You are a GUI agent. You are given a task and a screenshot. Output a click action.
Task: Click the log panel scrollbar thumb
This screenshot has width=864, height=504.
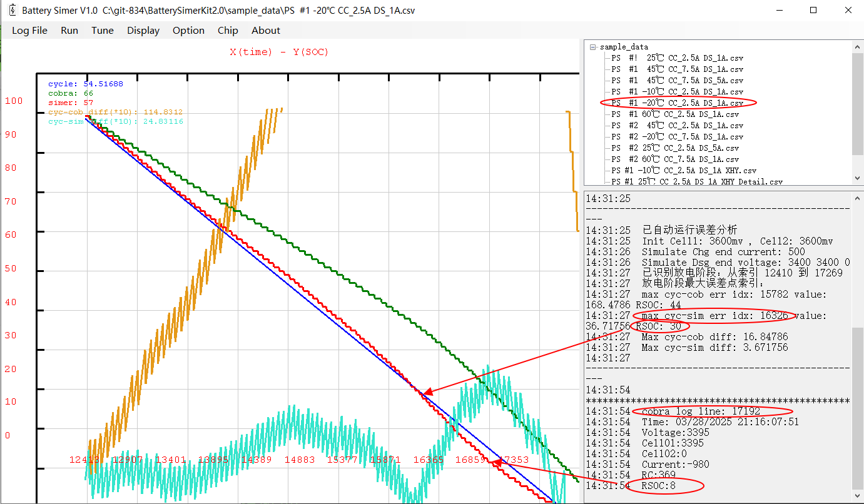pyautogui.click(x=858, y=409)
